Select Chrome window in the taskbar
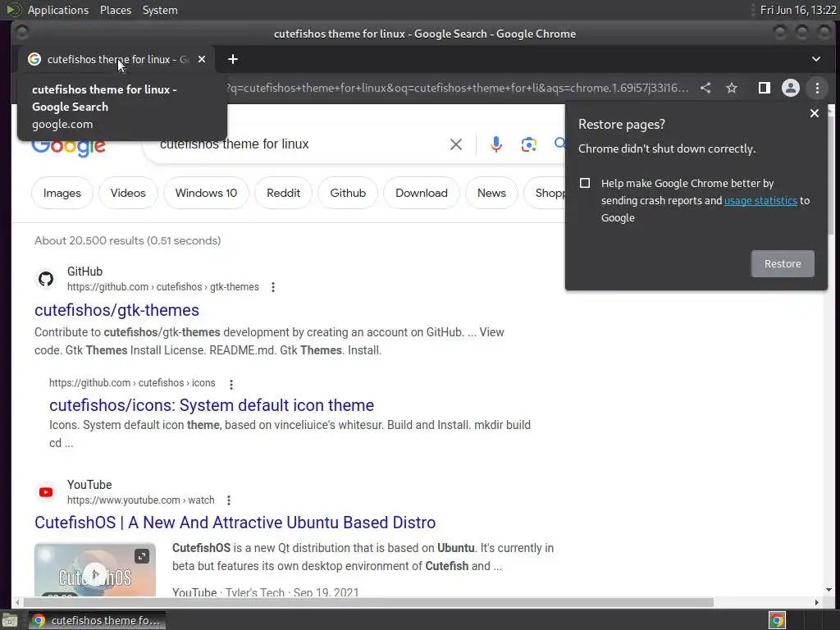 click(x=97, y=620)
